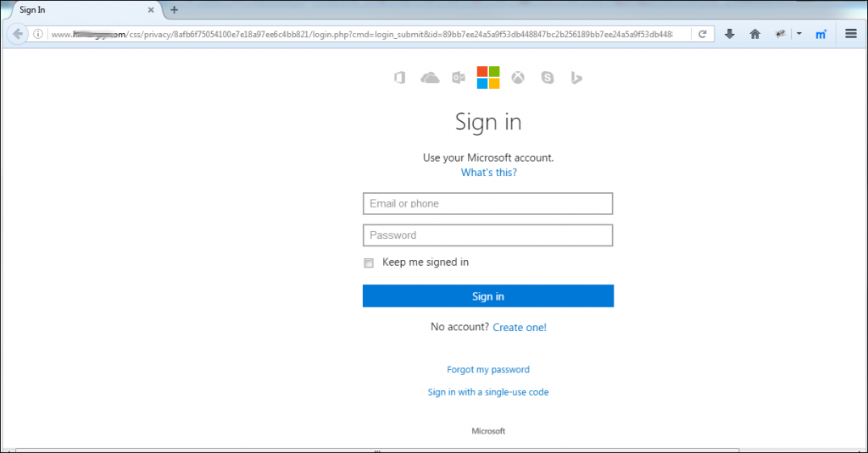This screenshot has width=868, height=453.
Task: Go back with the browser back arrow
Action: coord(18,34)
